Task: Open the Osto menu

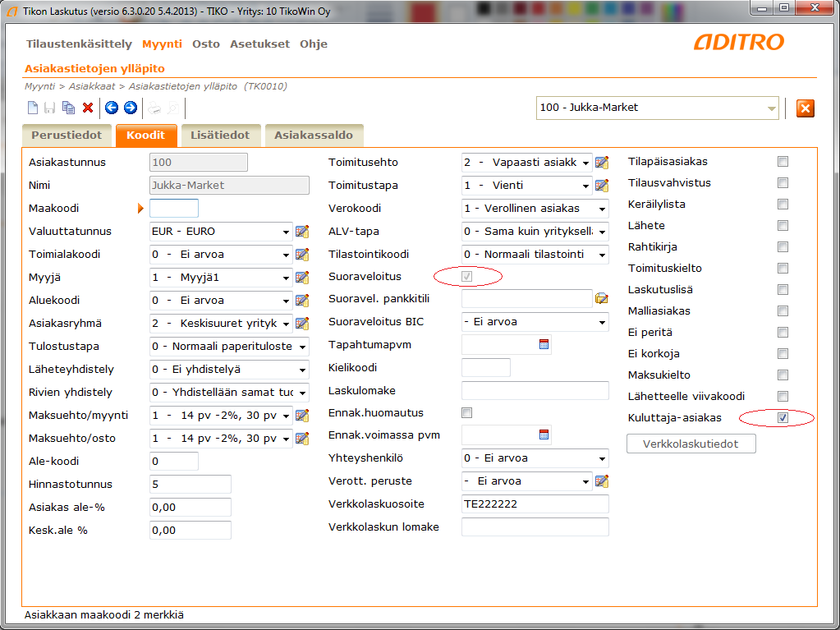Action: click(206, 44)
